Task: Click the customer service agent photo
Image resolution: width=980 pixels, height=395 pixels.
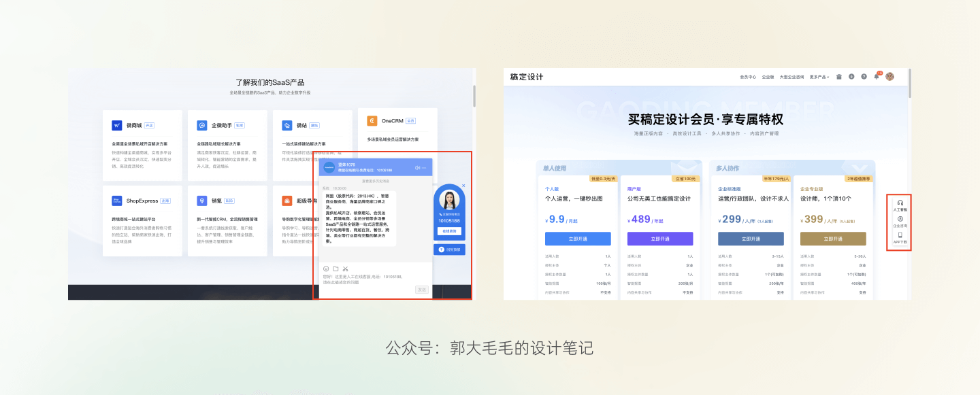Action: [x=449, y=200]
